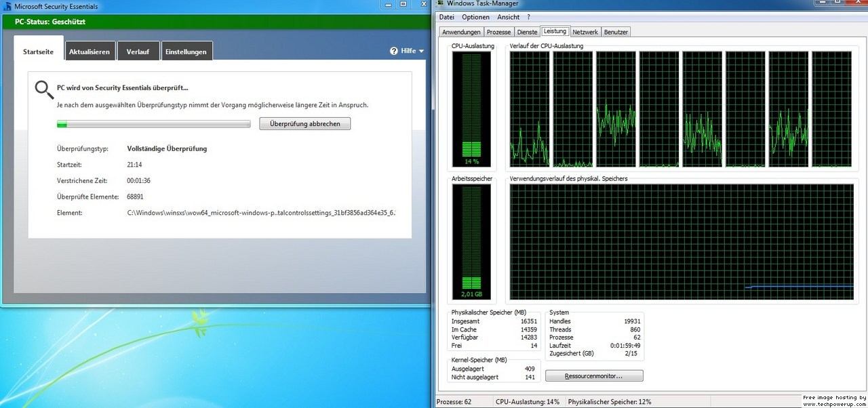
Task: Click status bar Prozesse: 62
Action: click(454, 402)
